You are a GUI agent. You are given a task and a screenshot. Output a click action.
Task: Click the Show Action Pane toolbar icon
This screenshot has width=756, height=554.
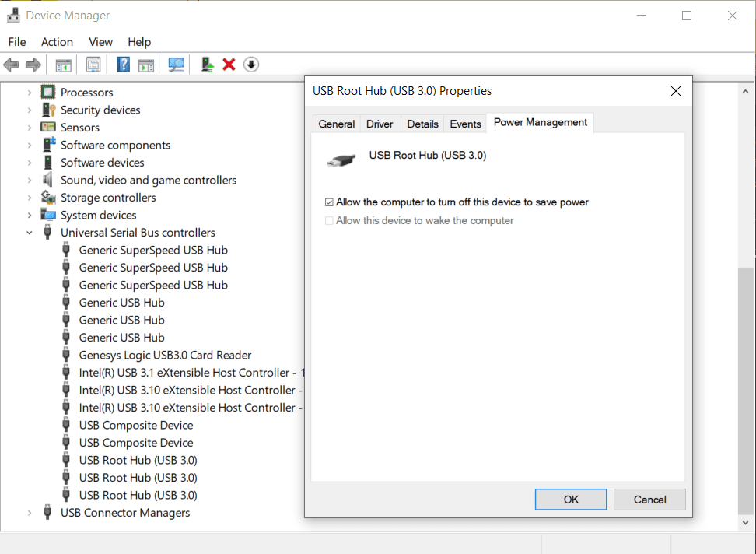(x=146, y=64)
